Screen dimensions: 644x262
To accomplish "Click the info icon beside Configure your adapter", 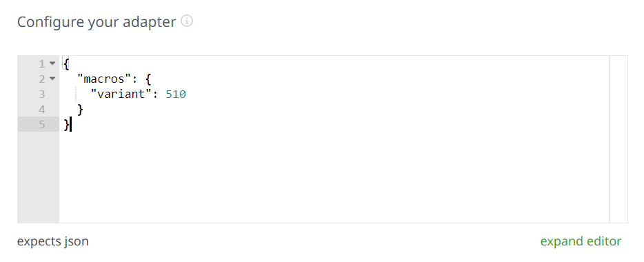I will pos(187,21).
